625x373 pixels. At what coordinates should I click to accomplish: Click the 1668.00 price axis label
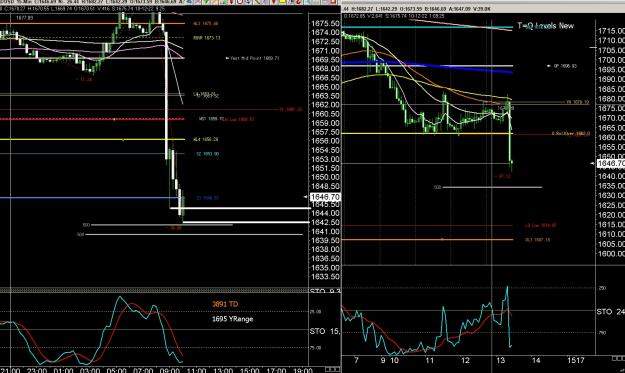point(325,69)
